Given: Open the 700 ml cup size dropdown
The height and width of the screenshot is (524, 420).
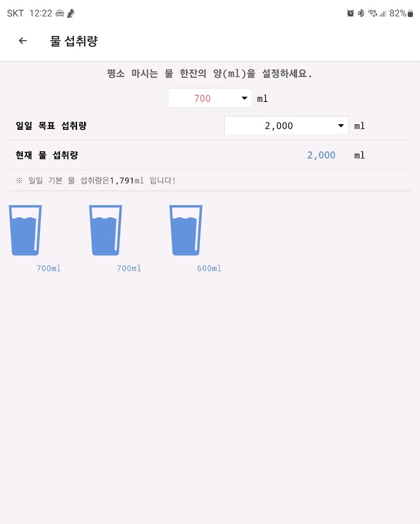Looking at the screenshot, I should pyautogui.click(x=210, y=98).
